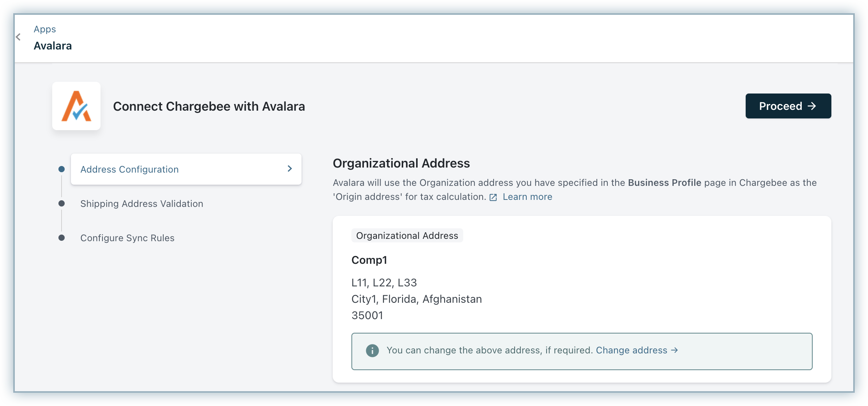Click the Avalara page title
This screenshot has width=868, height=406.
pos(53,46)
